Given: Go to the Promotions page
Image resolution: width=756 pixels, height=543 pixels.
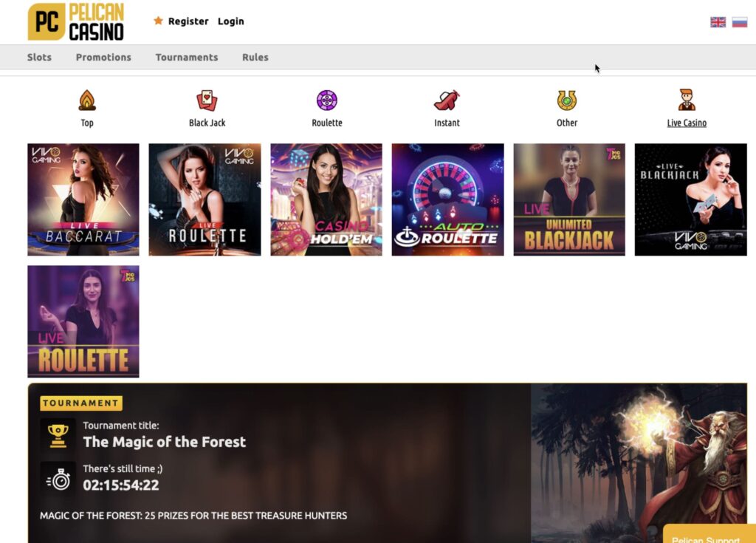Looking at the screenshot, I should (103, 57).
